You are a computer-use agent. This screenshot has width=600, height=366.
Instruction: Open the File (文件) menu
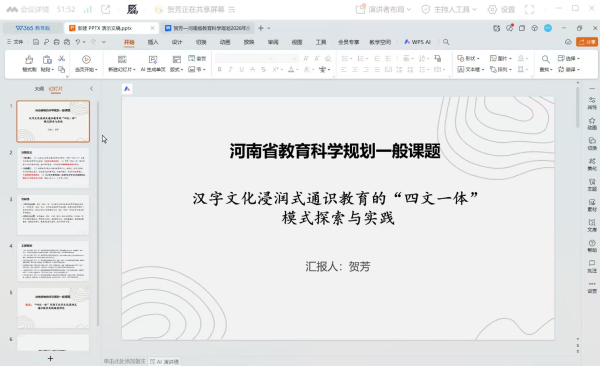(x=15, y=42)
